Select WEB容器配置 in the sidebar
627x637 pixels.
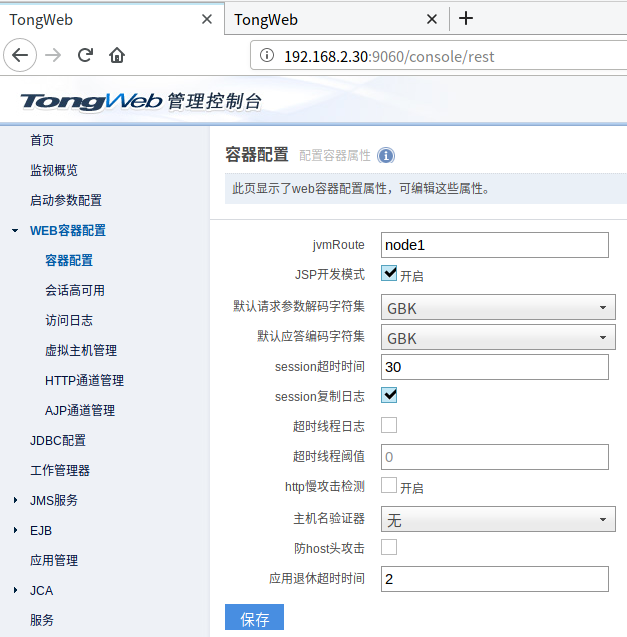[68, 230]
